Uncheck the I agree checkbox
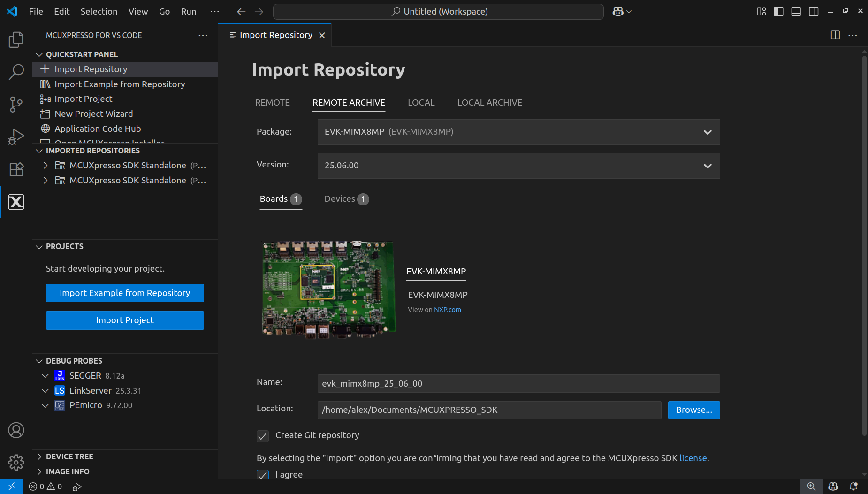 pos(263,475)
